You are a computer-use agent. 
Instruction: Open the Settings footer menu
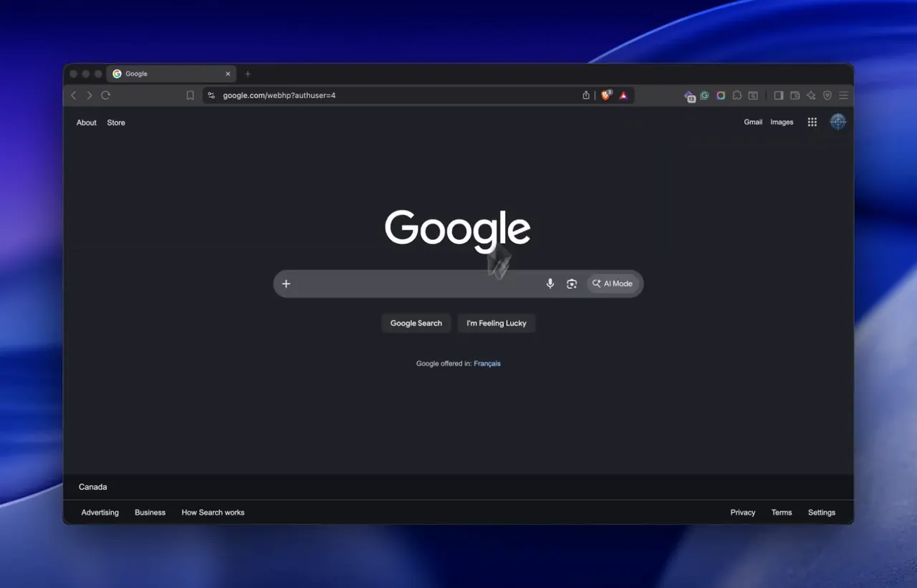822,512
